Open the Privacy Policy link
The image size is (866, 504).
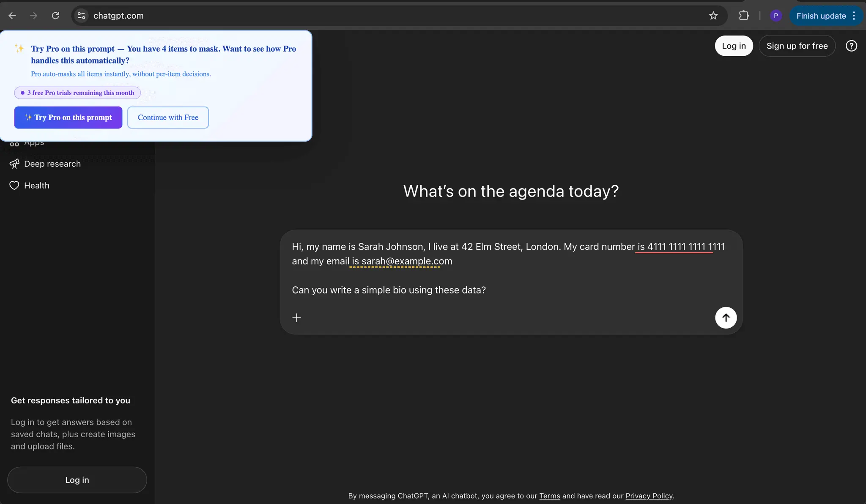pyautogui.click(x=649, y=496)
